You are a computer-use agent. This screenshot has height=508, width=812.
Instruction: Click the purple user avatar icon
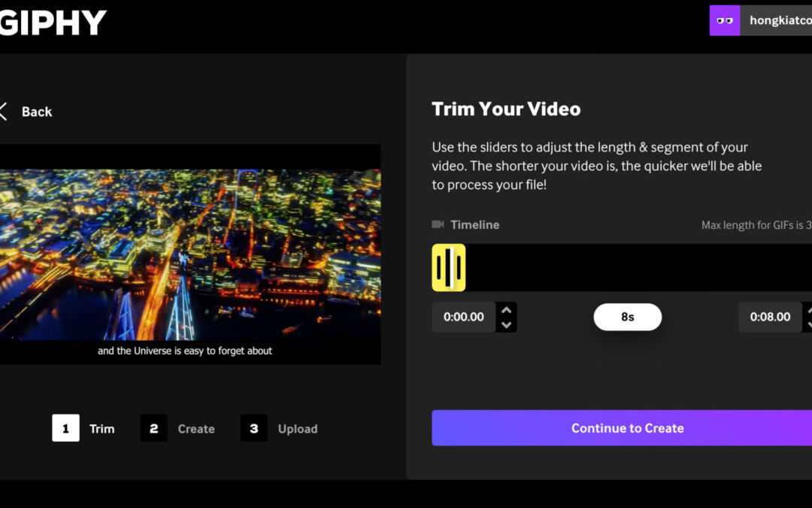[725, 21]
